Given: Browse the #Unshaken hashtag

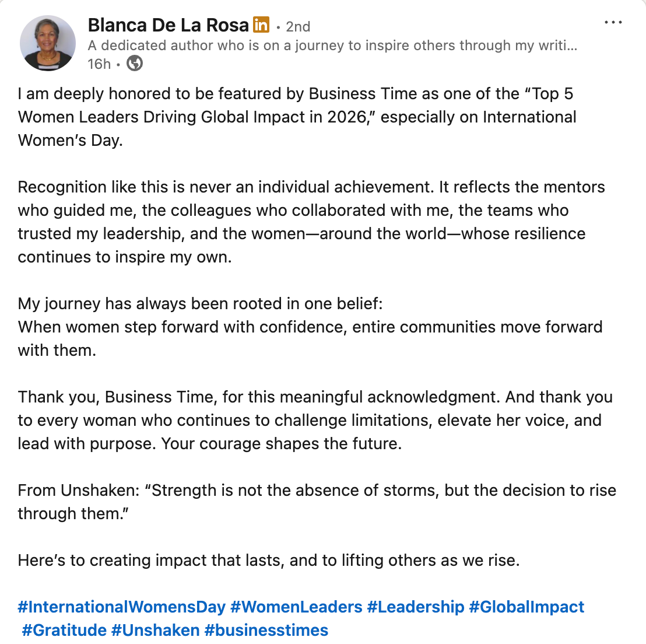Looking at the screenshot, I should tap(155, 630).
